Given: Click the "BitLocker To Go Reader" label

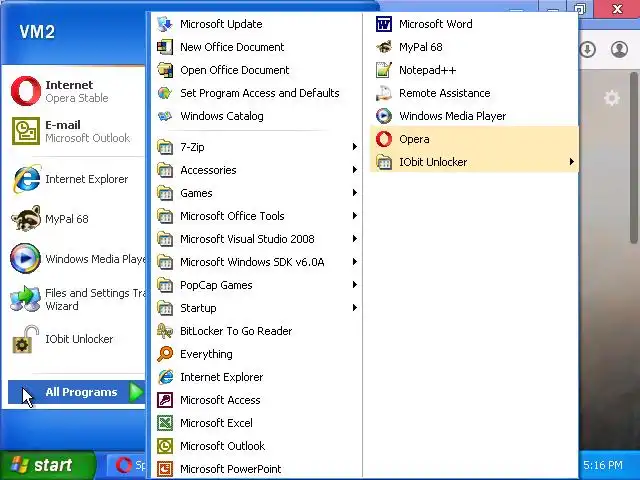Looking at the screenshot, I should coord(236,331).
